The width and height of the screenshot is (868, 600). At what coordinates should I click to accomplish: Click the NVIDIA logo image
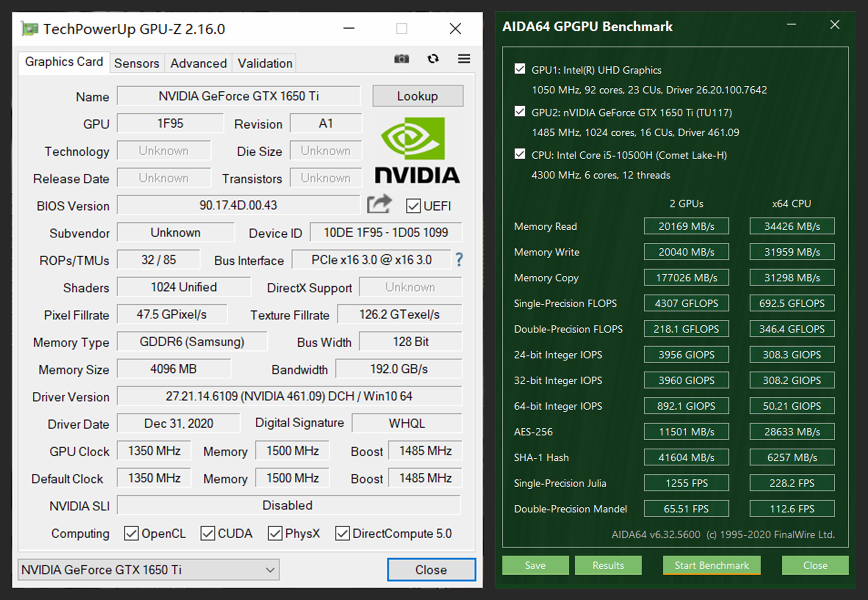(x=417, y=151)
